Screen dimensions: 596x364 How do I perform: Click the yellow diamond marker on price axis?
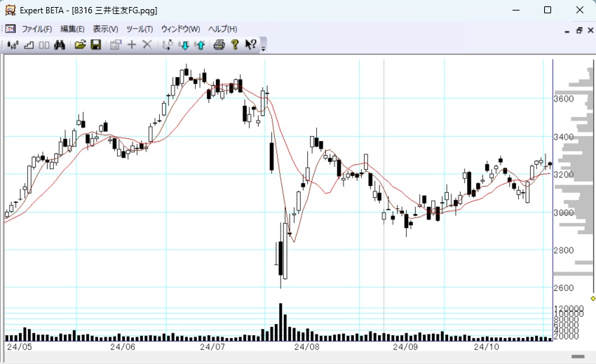coord(592,298)
